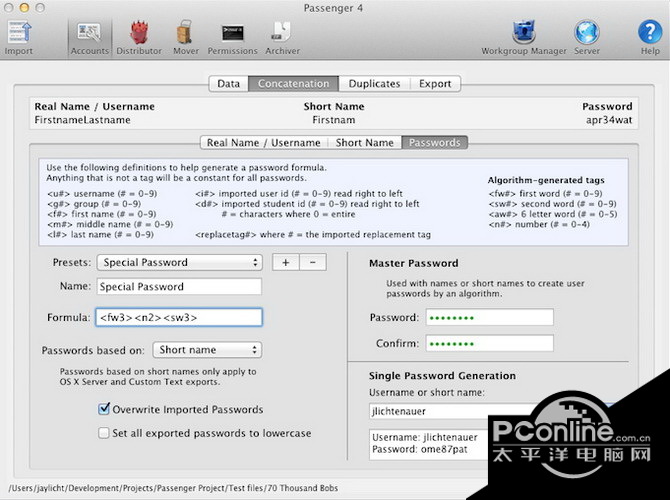The image size is (670, 500).
Task: Click the 'Username: jlichtenauer' result text
Action: 425,438
